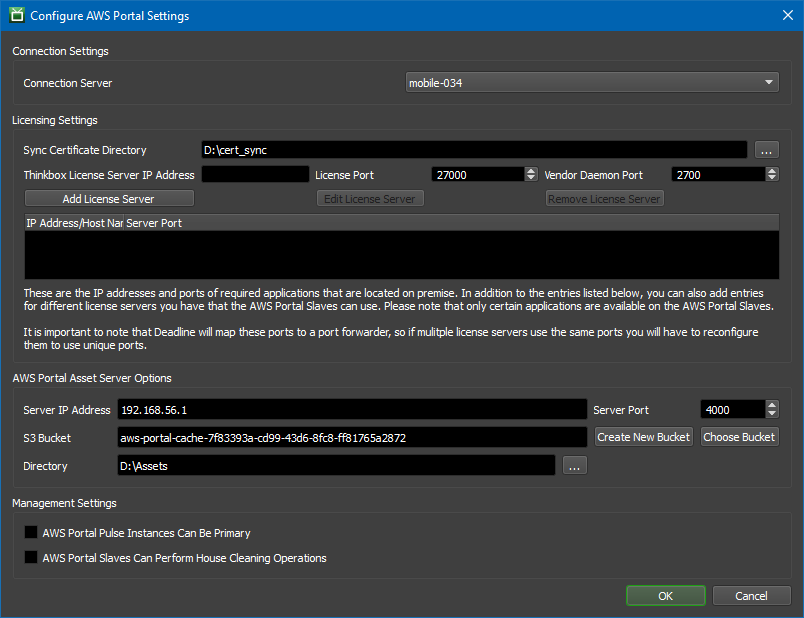This screenshot has height=618, width=804.
Task: Click the Sync Certificate Directory path field
Action: (473, 150)
